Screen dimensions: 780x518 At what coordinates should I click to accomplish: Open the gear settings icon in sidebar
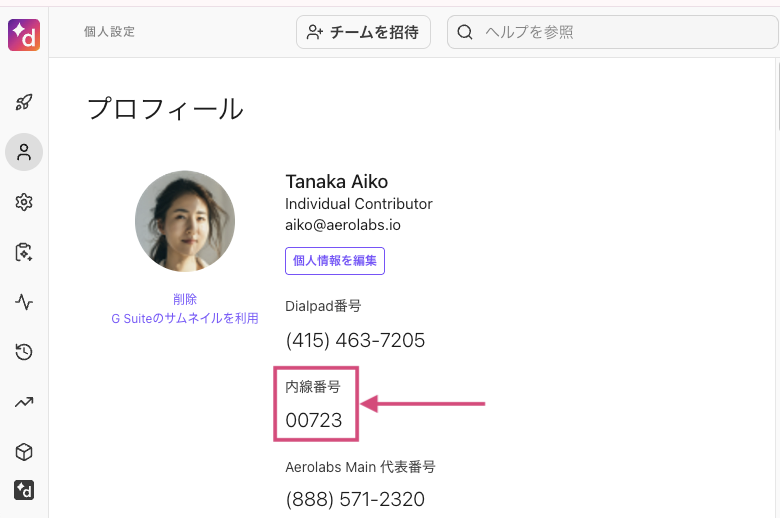(x=24, y=202)
